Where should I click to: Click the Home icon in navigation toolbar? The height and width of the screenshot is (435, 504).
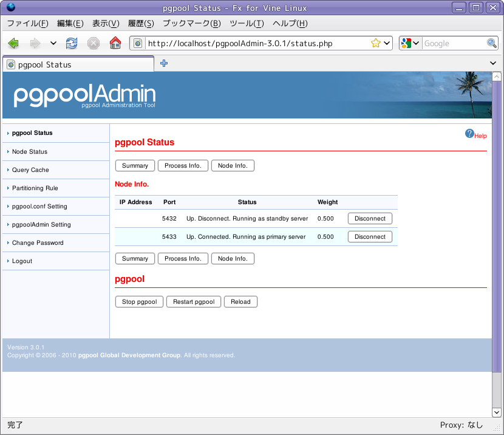click(115, 43)
